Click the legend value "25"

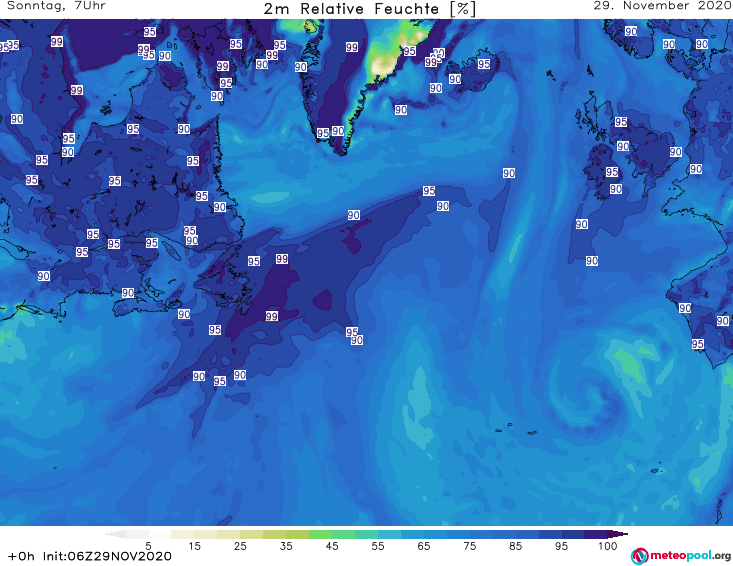click(240, 545)
